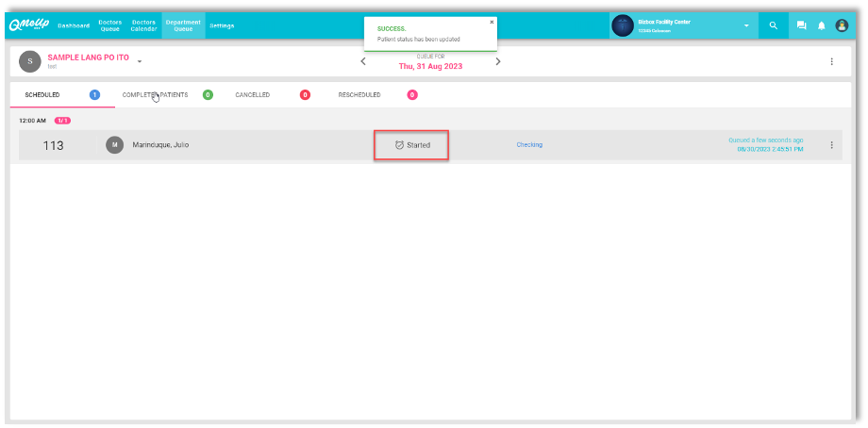Expand the SAMPLE LANG PO ITO dropdown
This screenshot has height=428, width=868.
click(140, 62)
